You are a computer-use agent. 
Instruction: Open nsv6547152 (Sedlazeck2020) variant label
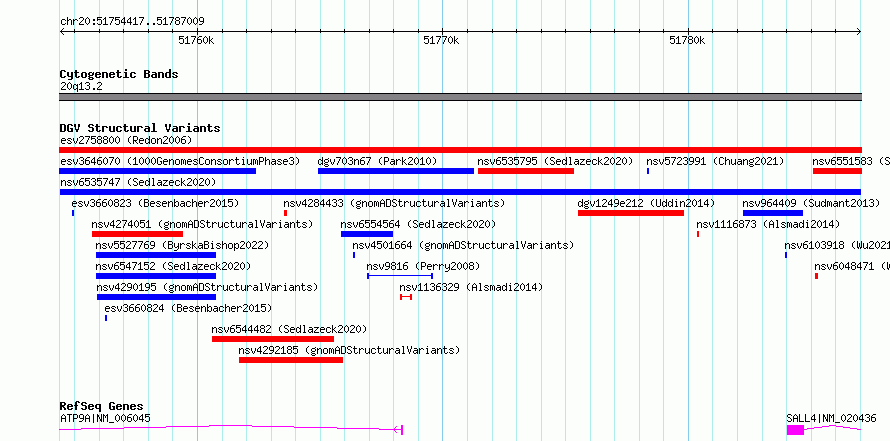[x=173, y=266]
